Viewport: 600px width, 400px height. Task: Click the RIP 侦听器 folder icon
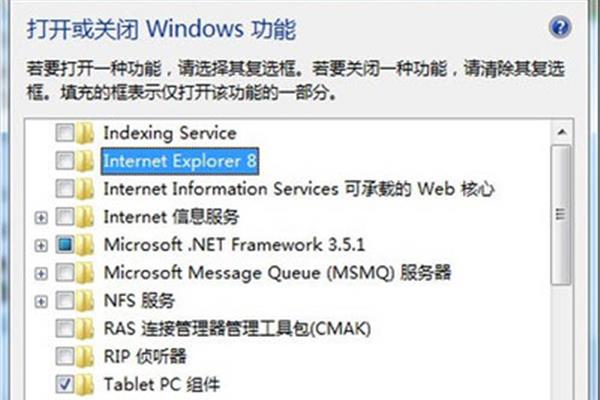[85, 356]
